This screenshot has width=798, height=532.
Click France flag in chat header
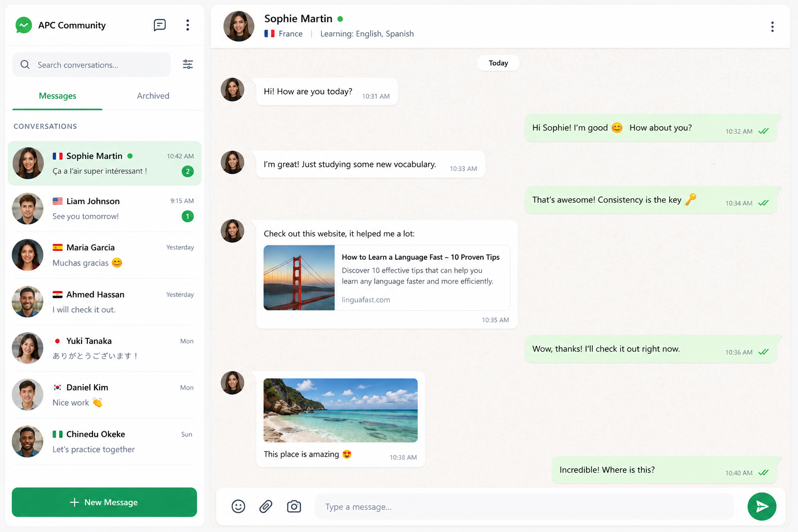(x=269, y=33)
